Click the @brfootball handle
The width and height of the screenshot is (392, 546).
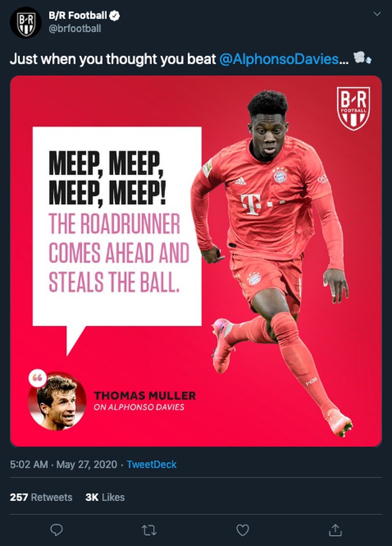(x=75, y=28)
